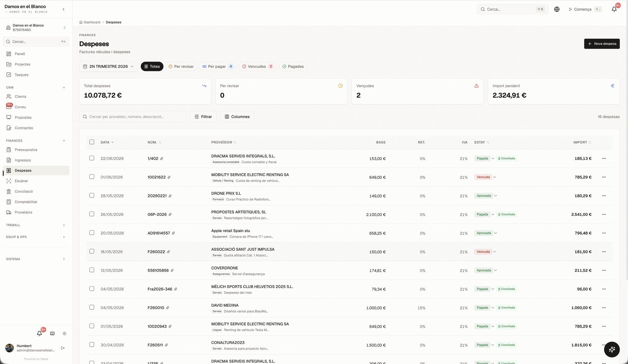Switch to the Per pagar filter tab
Screen dimensions: 628x364
pyautogui.click(x=218, y=67)
